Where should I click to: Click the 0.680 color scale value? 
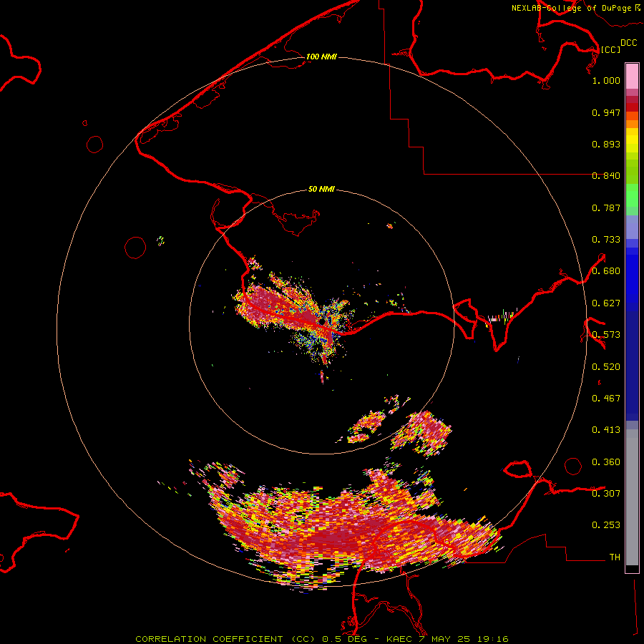pos(606,271)
